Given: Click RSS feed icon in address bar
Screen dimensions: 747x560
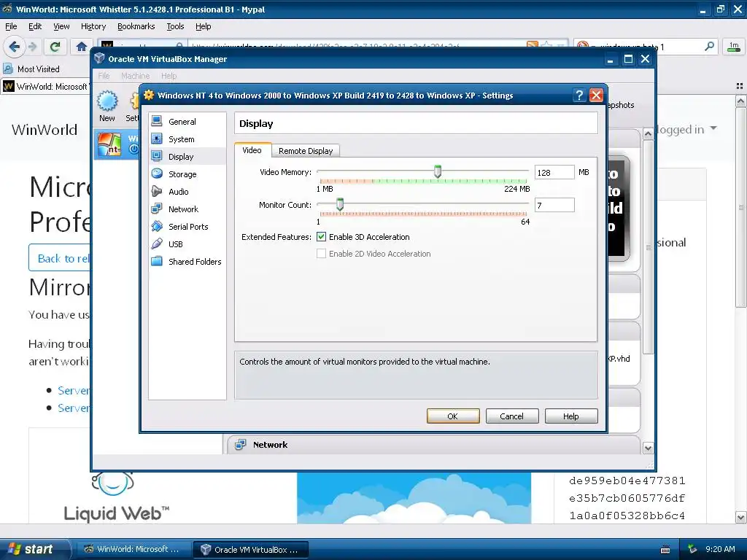Looking at the screenshot, I should pos(532,46).
